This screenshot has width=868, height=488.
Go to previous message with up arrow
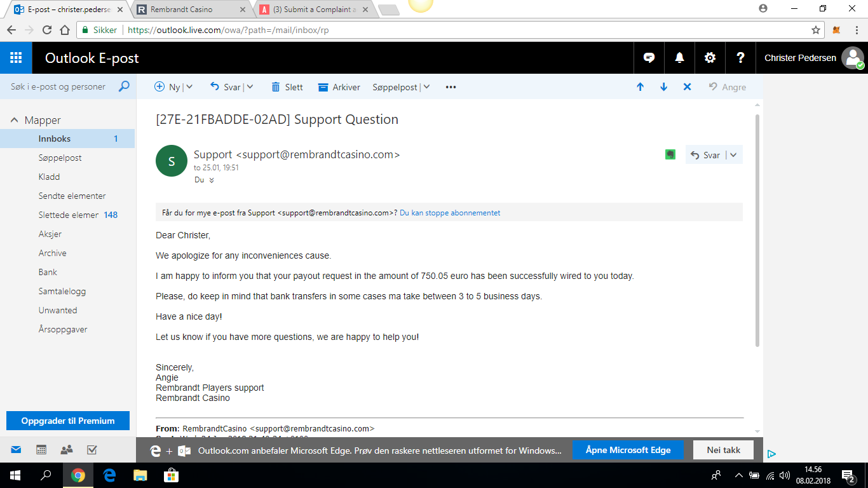640,87
